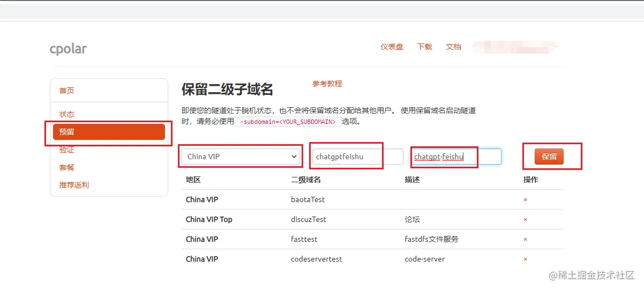The height and width of the screenshot is (290, 644).
Task: Click the code-server description cell
Action: [425, 259]
